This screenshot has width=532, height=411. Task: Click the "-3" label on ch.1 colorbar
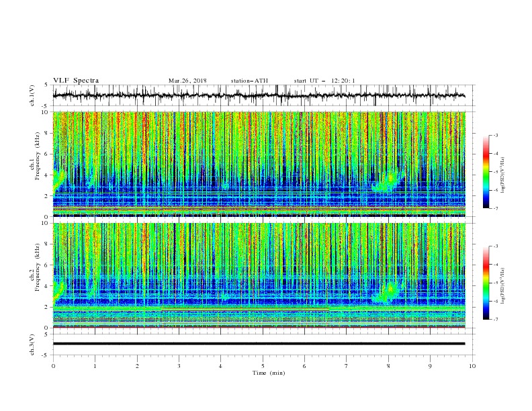495,135
